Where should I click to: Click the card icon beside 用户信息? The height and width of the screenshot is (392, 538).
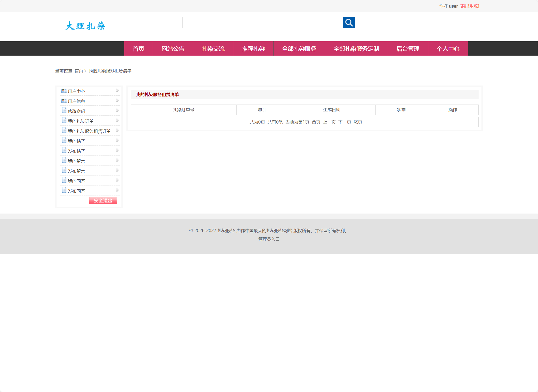click(x=64, y=101)
